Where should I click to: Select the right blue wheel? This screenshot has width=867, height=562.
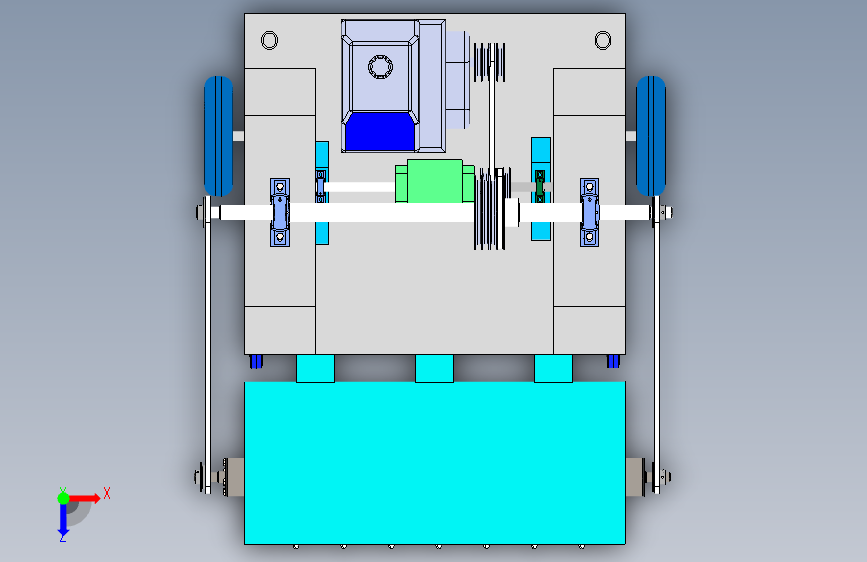tap(651, 136)
